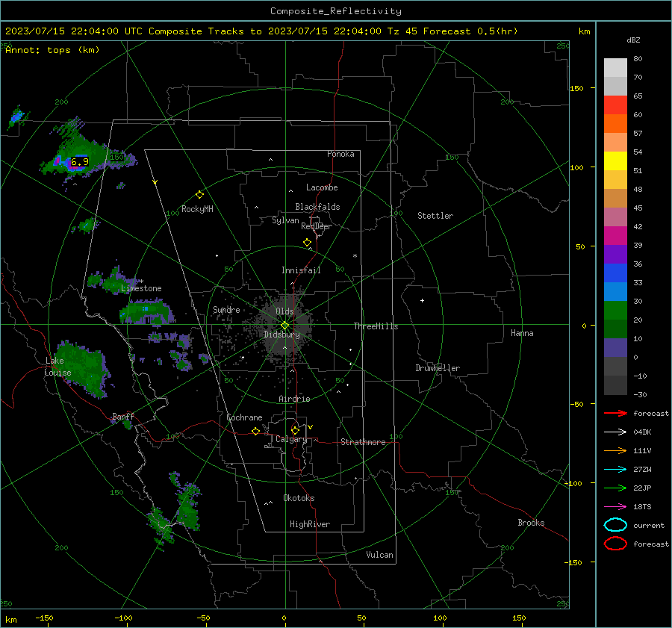Click the cyan current ellipse legend icon

(615, 525)
